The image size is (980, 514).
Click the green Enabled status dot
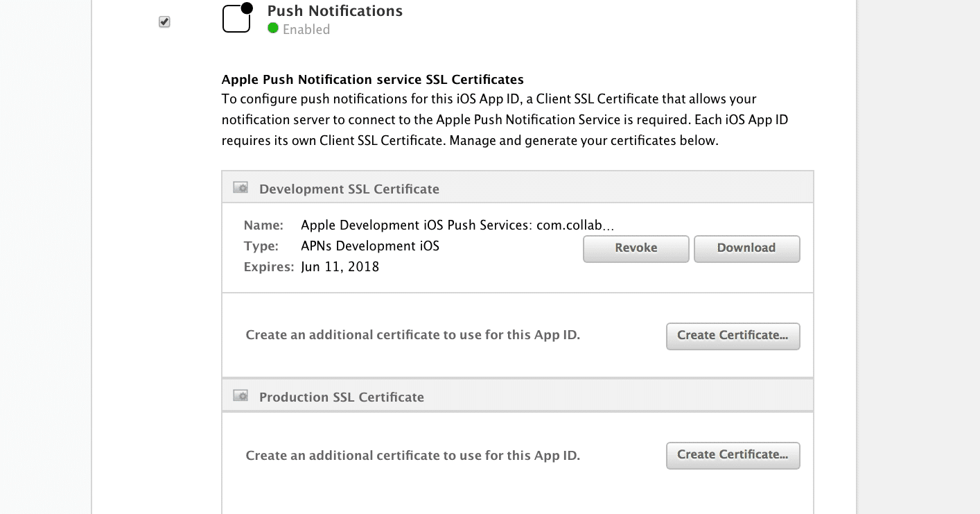coord(273,29)
